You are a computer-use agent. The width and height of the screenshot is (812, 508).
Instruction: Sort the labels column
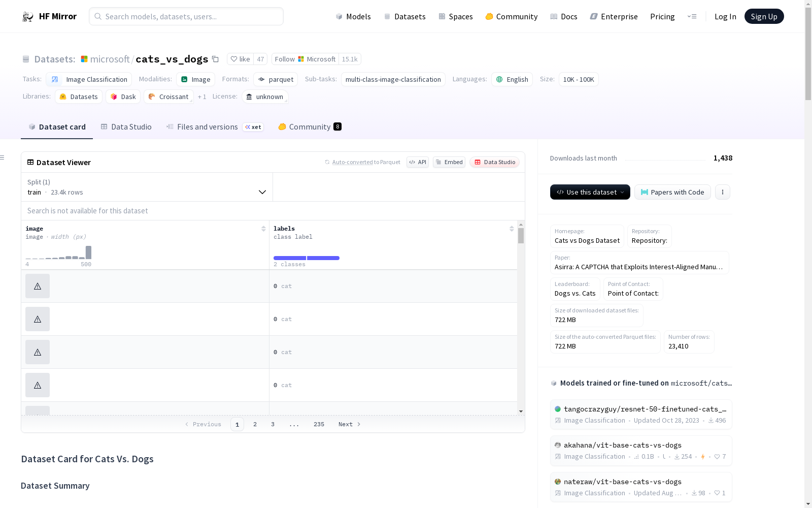[512, 229]
